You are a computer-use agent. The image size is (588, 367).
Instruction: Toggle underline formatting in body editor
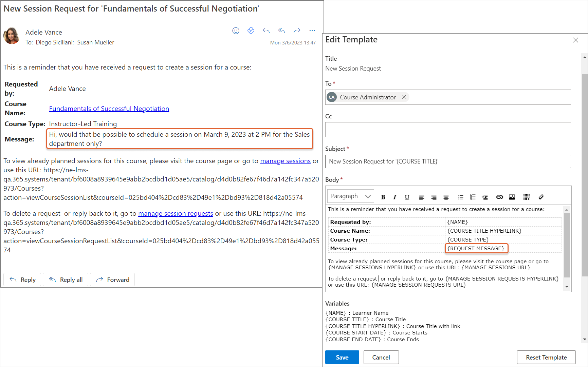(x=407, y=197)
